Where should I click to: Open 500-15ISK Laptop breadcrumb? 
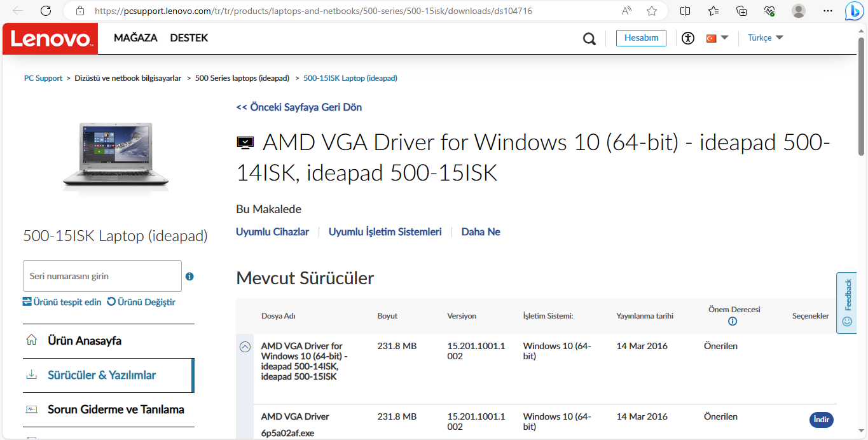[x=350, y=78]
